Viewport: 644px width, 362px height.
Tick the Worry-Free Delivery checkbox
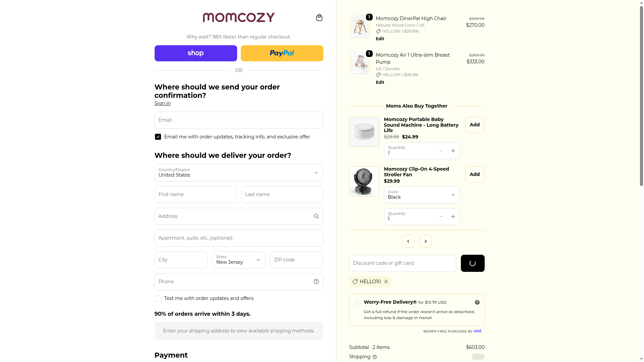(x=358, y=302)
